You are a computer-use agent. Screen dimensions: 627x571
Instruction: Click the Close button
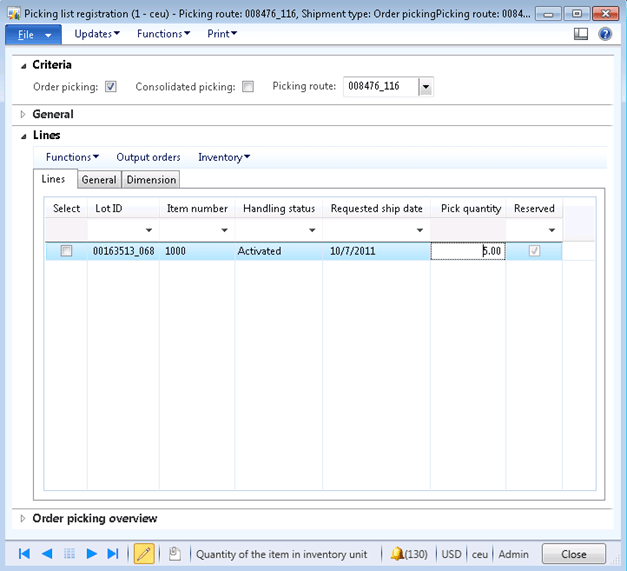574,553
